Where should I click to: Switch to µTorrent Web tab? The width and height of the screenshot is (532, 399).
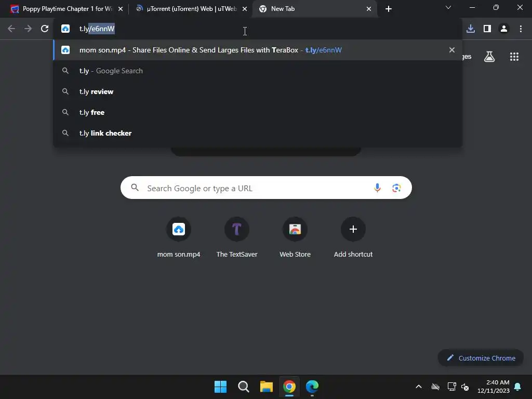point(191,9)
